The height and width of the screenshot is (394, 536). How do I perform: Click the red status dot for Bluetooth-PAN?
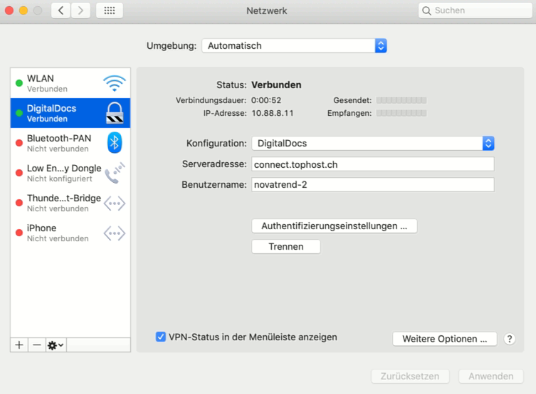coord(19,143)
